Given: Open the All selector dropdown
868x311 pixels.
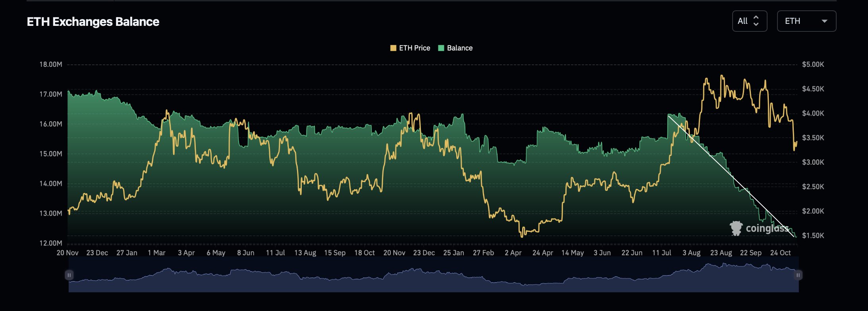Looking at the screenshot, I should (749, 21).
